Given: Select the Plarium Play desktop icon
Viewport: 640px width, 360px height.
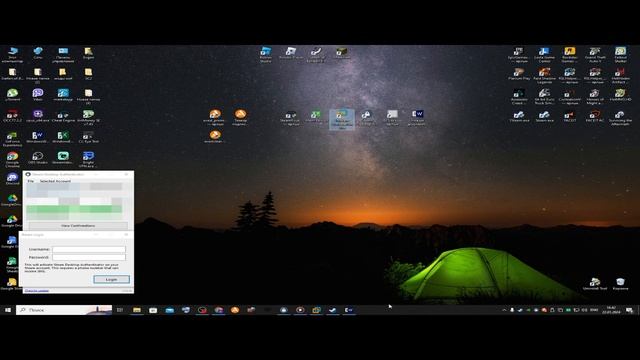Looking at the screenshot, I should [519, 74].
